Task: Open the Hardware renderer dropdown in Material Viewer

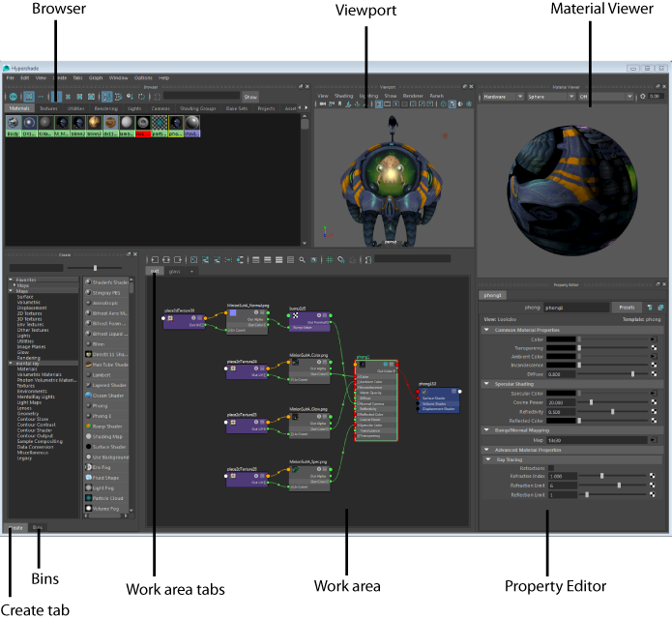Action: 503,97
